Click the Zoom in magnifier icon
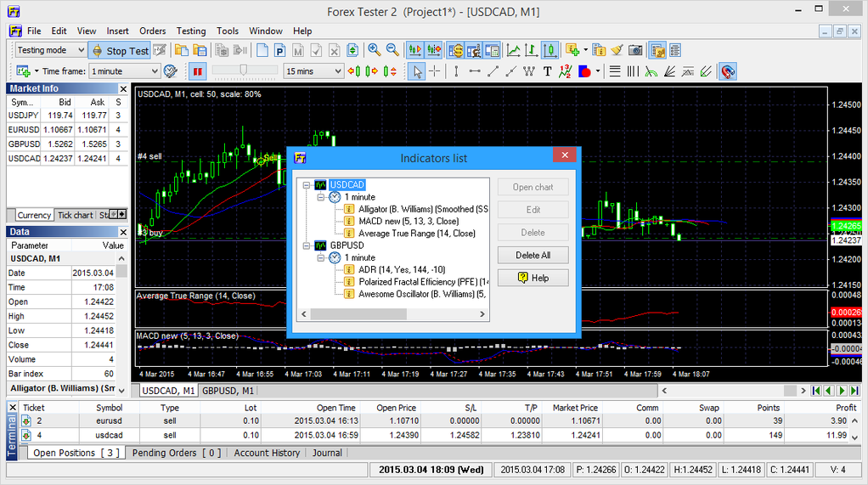This screenshot has height=485, width=868. [375, 50]
